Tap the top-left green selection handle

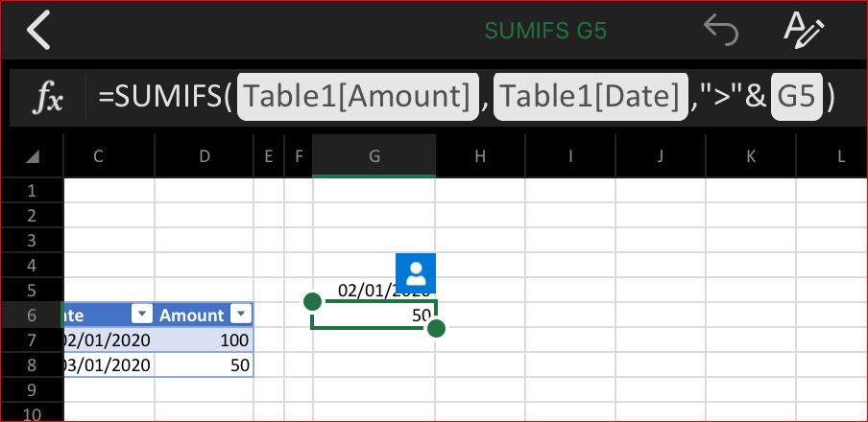point(313,301)
